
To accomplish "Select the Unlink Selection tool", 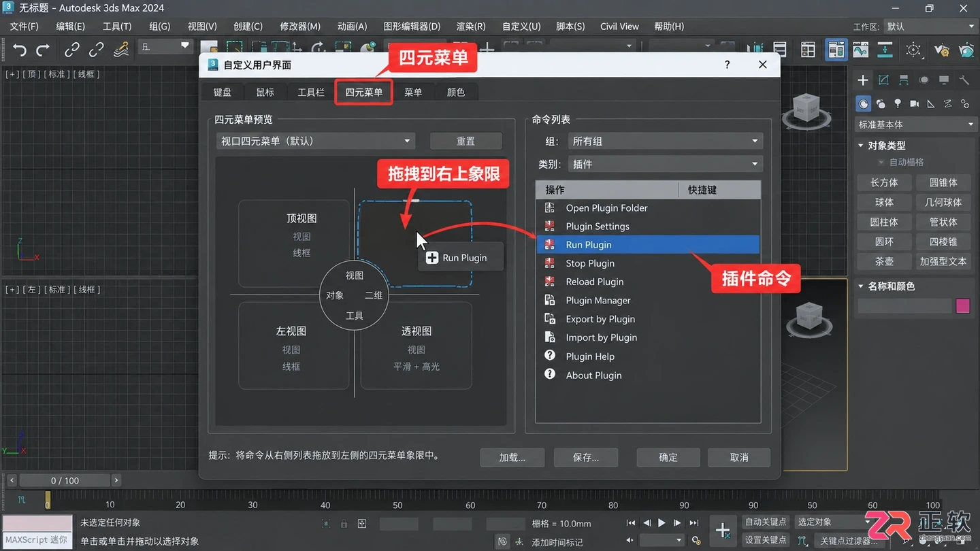I will click(97, 50).
